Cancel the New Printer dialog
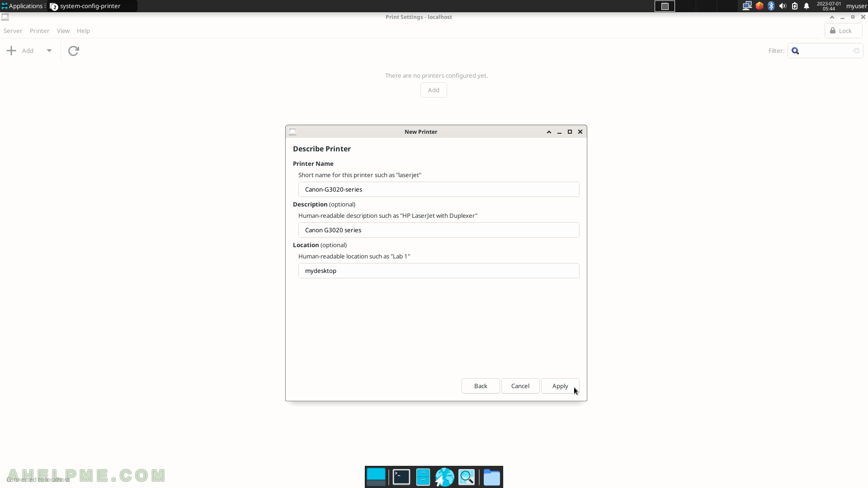 point(520,386)
